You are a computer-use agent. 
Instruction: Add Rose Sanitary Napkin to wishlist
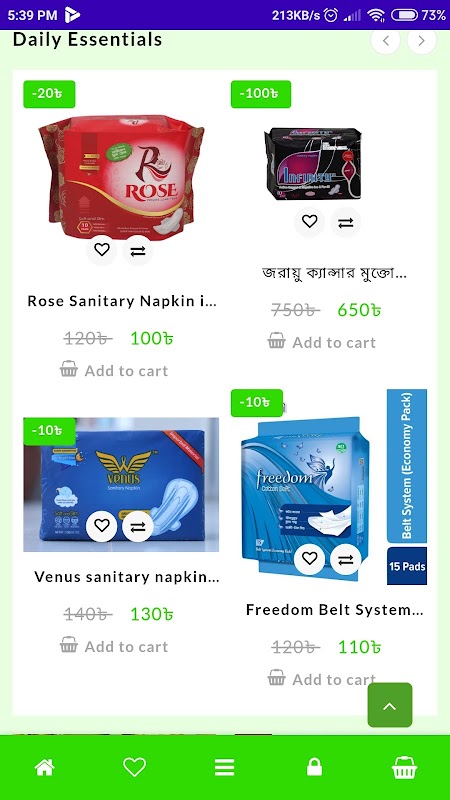(102, 250)
